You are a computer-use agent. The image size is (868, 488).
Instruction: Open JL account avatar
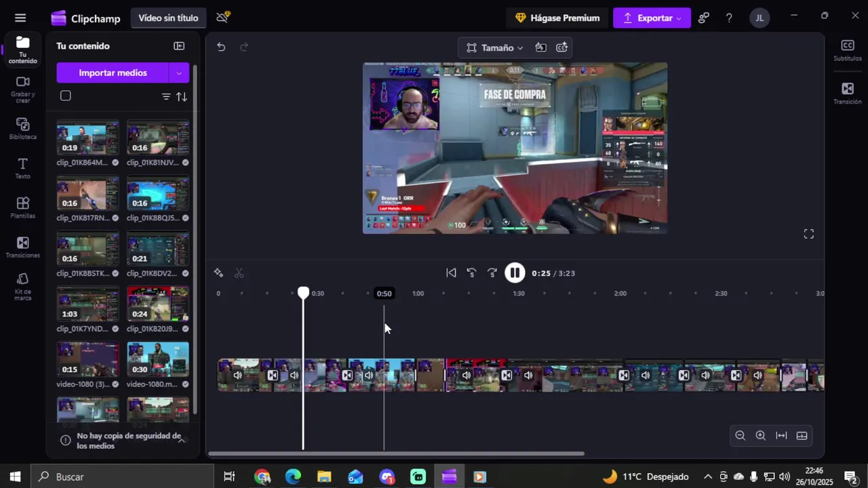(759, 18)
